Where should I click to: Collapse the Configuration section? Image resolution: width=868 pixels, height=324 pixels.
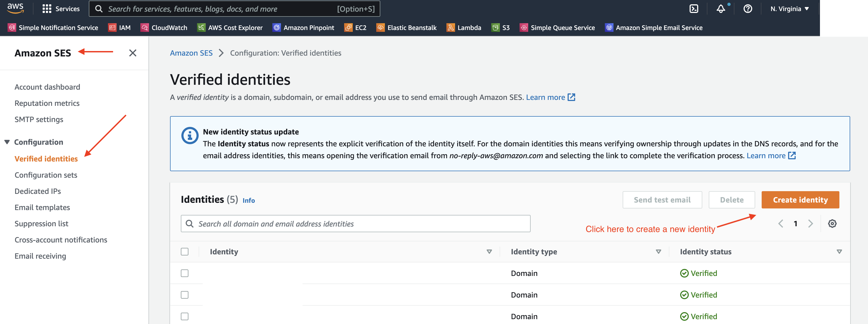coord(7,142)
